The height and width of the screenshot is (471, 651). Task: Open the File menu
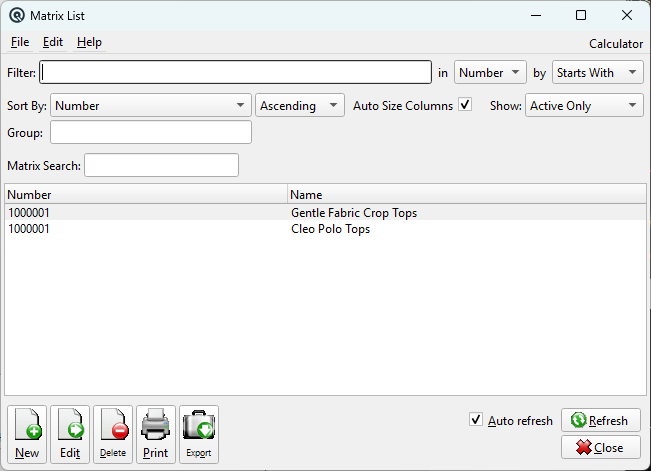point(20,42)
